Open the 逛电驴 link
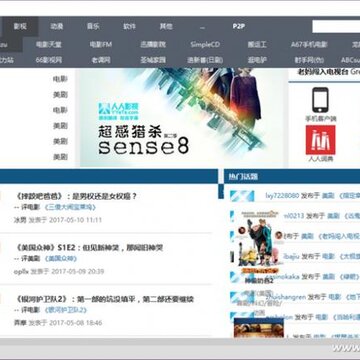 (x=257, y=60)
